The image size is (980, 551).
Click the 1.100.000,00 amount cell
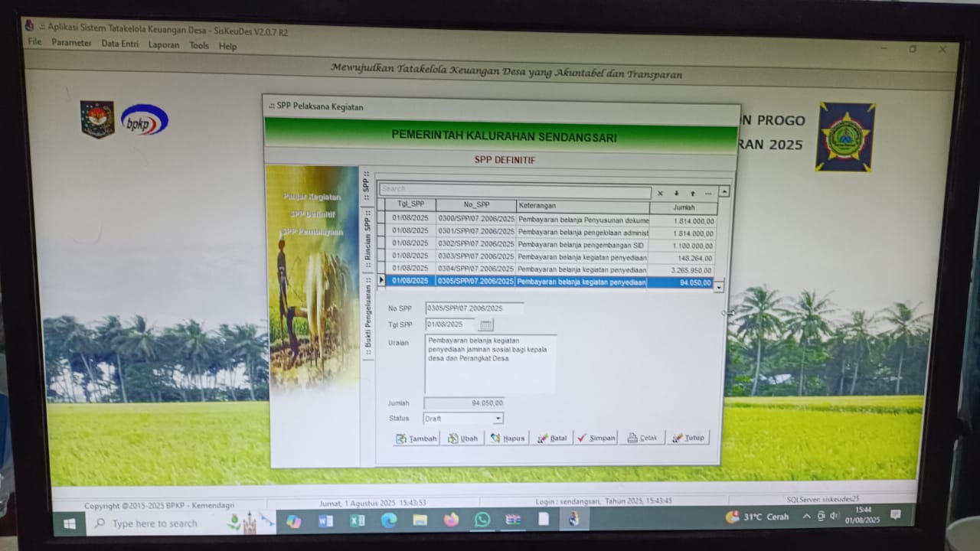682,246
